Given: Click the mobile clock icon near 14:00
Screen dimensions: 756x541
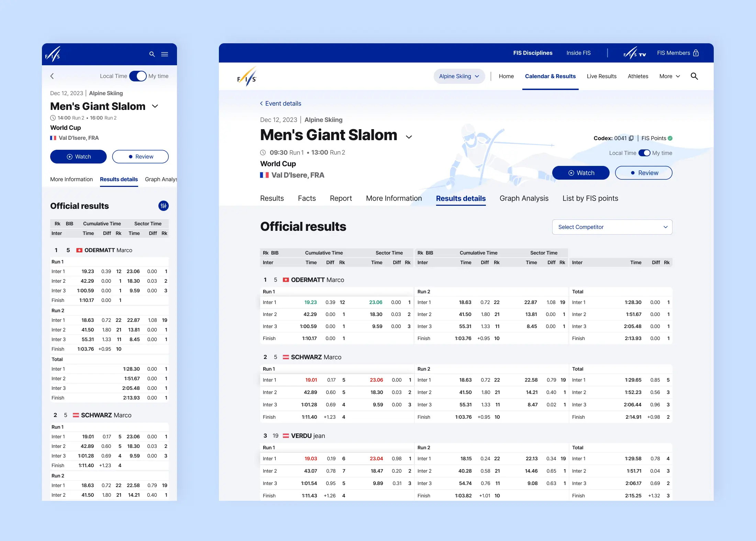Looking at the screenshot, I should point(53,118).
